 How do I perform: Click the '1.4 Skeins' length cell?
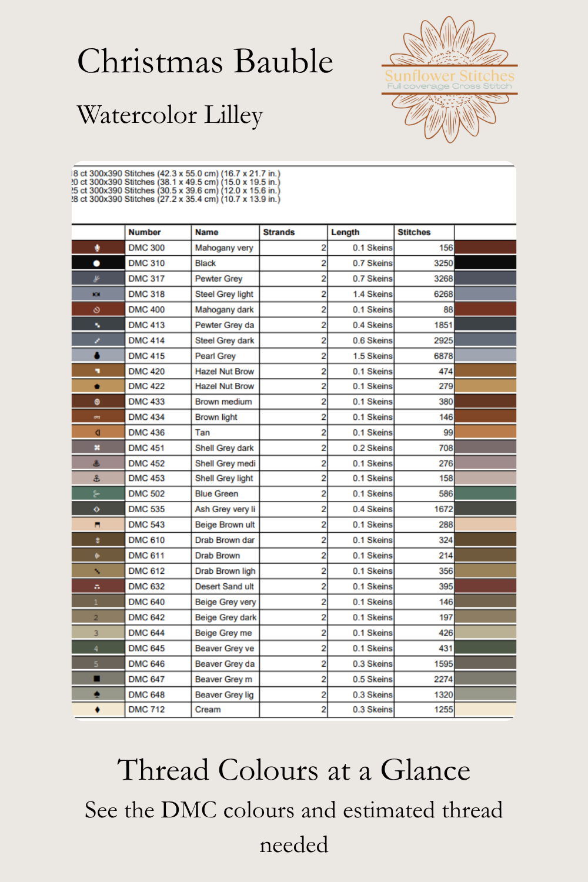tap(360, 294)
